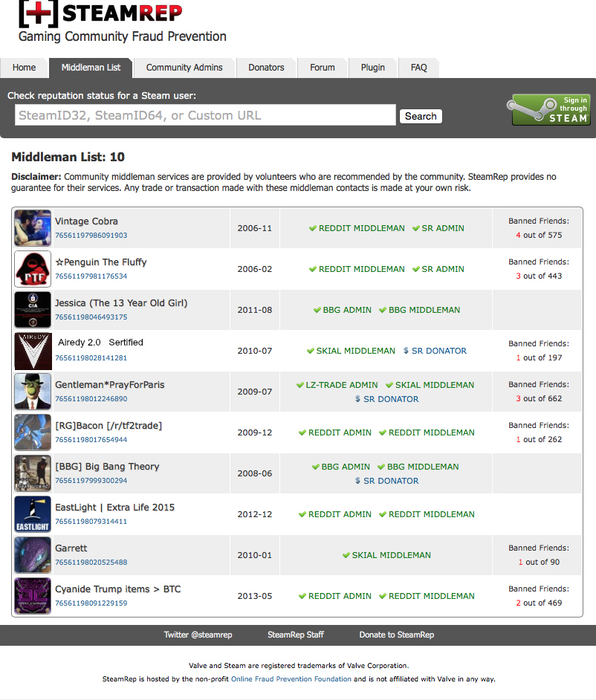Viewport: 596px width, 700px height.
Task: Click '2 out of 469' banned friends
Action: click(x=539, y=603)
